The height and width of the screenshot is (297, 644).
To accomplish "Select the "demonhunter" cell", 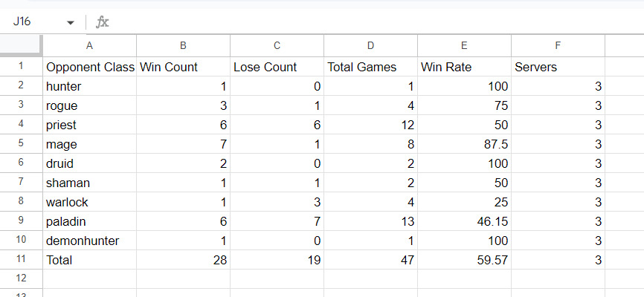I will pos(89,241).
